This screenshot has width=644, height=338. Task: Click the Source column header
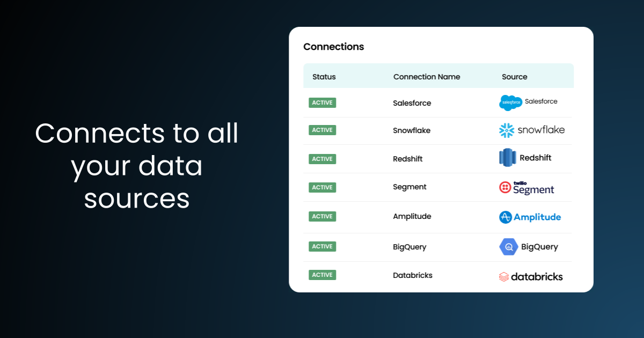[x=514, y=77]
